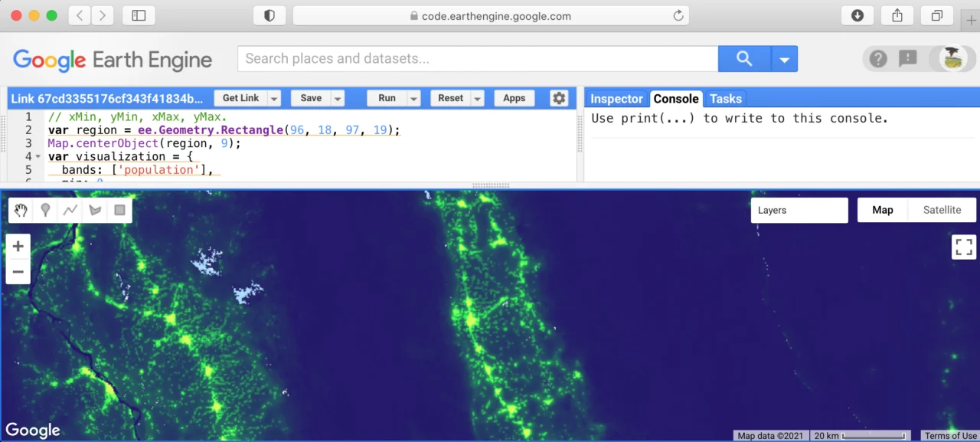Switch to the Inspector tab
The width and height of the screenshot is (980, 442).
click(616, 99)
